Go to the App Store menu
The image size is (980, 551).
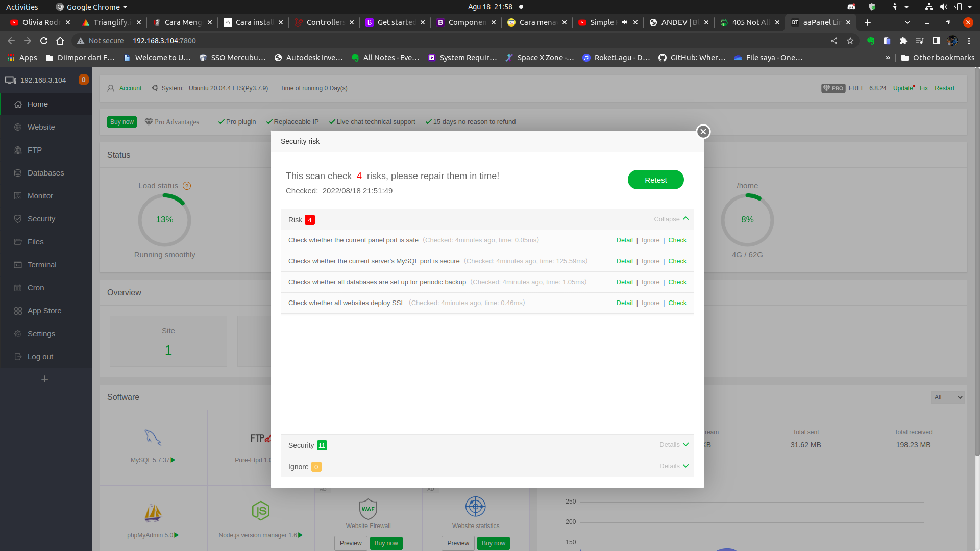(x=44, y=311)
